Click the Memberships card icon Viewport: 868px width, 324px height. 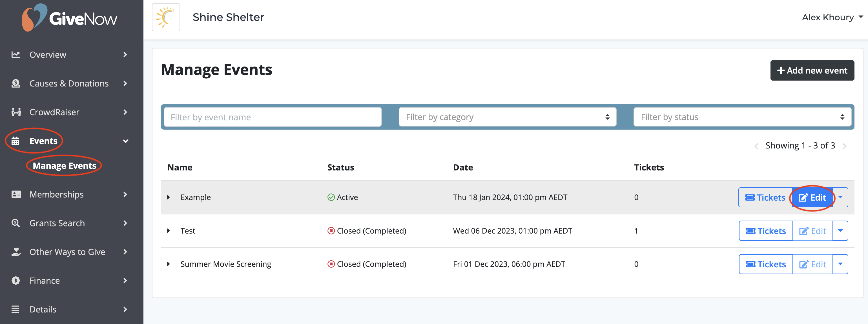point(16,194)
